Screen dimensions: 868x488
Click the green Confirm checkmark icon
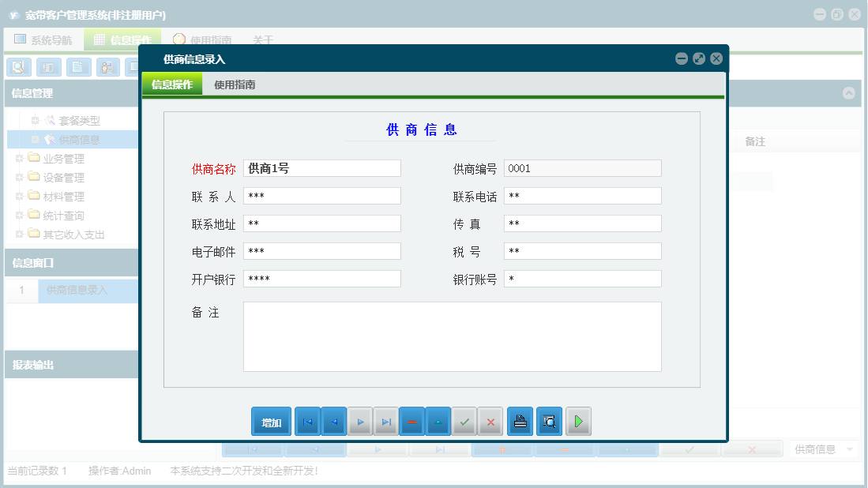pos(464,421)
